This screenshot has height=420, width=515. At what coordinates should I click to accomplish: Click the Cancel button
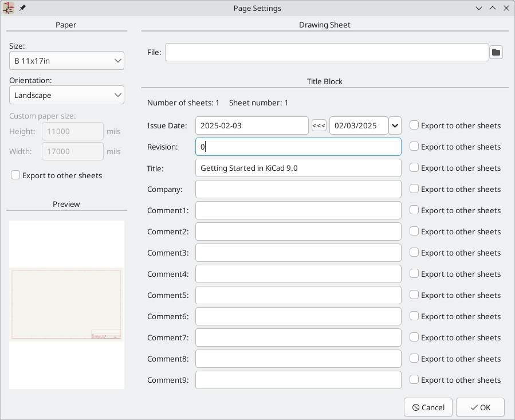click(428, 407)
